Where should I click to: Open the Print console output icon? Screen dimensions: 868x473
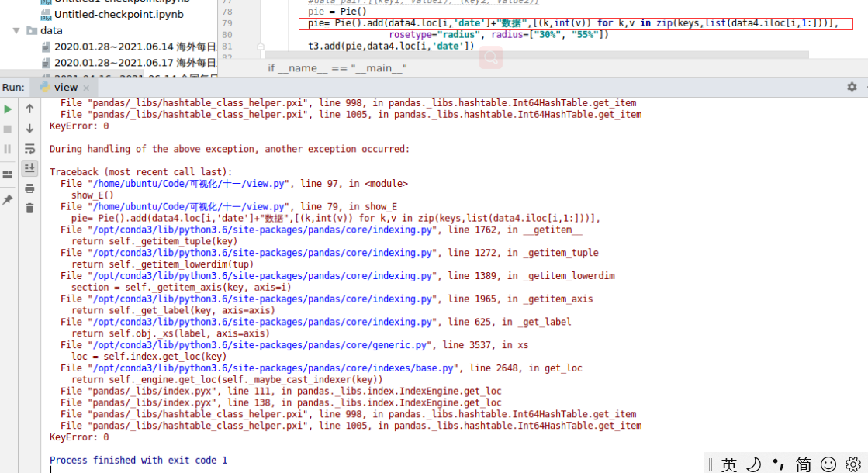pyautogui.click(x=29, y=188)
